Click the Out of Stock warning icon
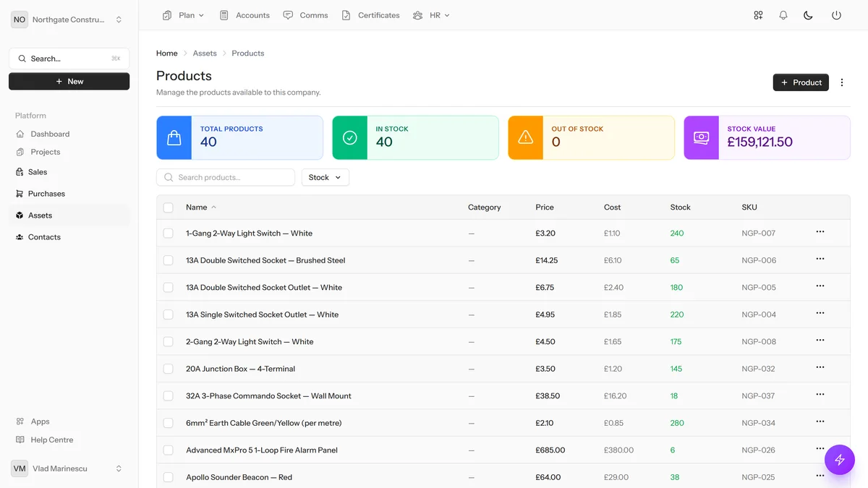This screenshot has width=868, height=488. tap(526, 137)
